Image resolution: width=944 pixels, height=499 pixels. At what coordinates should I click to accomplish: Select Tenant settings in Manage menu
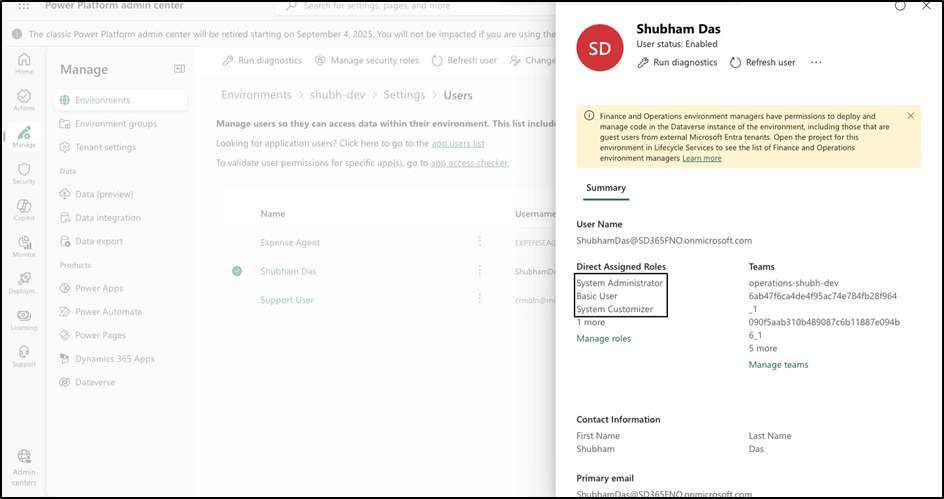click(x=105, y=147)
